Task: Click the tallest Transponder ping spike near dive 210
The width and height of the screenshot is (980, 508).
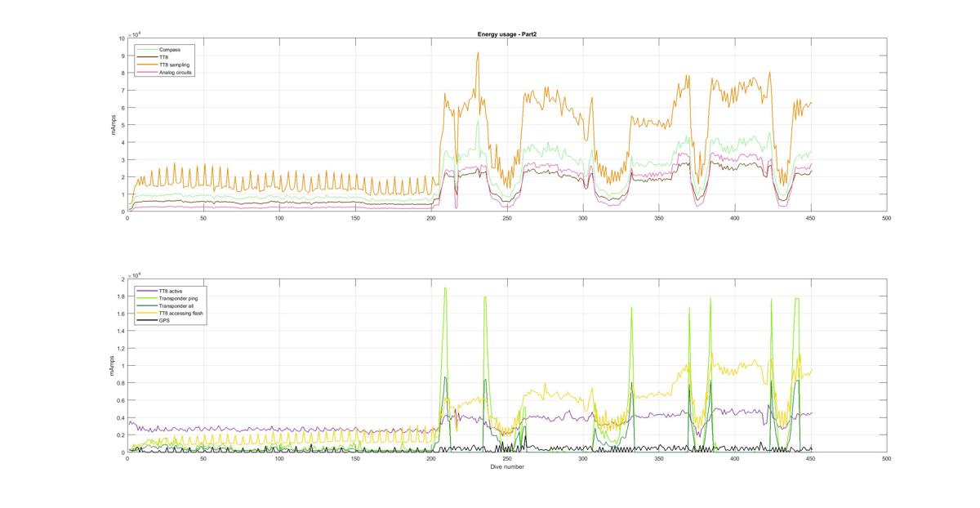Action: click(x=445, y=288)
